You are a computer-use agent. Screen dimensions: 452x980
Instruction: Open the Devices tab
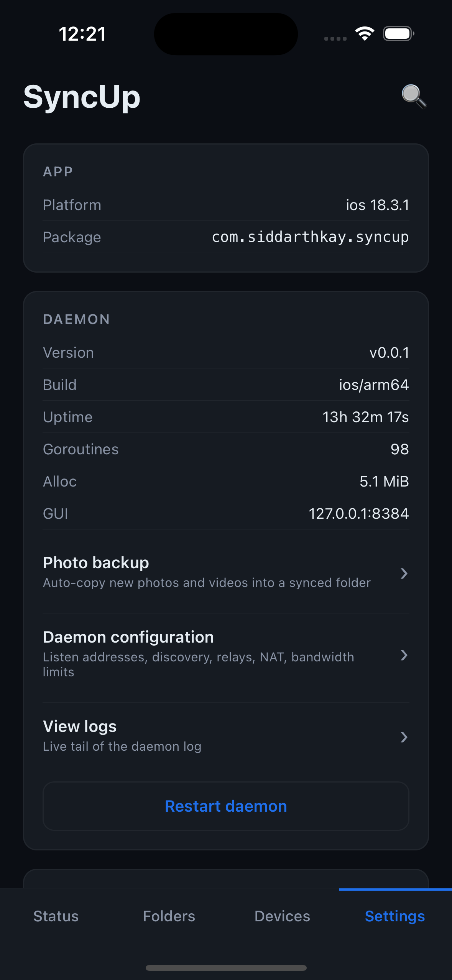(282, 916)
